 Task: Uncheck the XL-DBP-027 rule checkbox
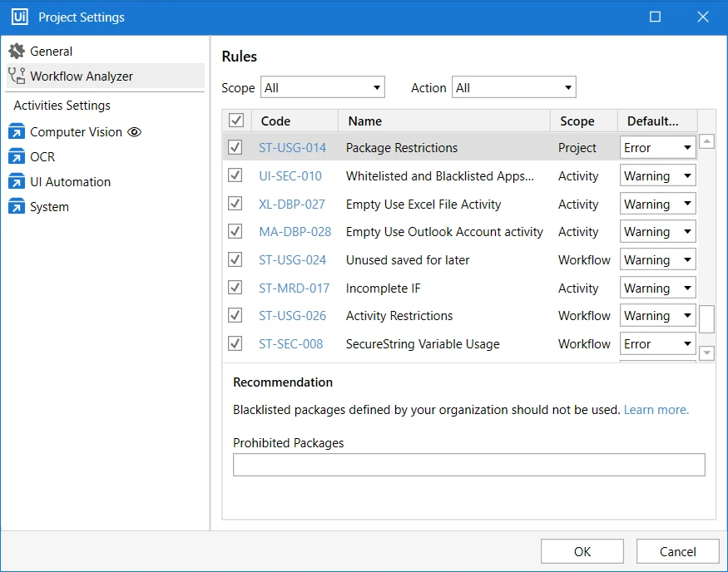coord(235,203)
